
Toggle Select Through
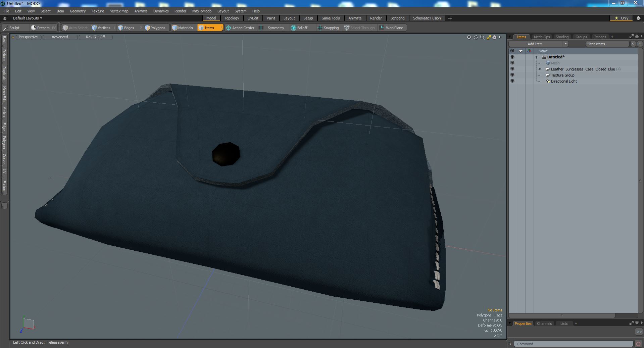pyautogui.click(x=359, y=28)
